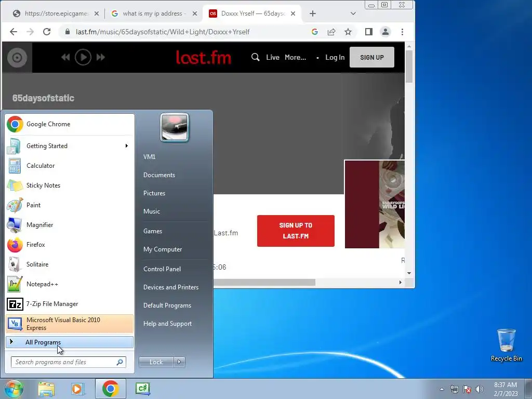
Task: Launch Paint from Start menu
Action: coord(70,205)
